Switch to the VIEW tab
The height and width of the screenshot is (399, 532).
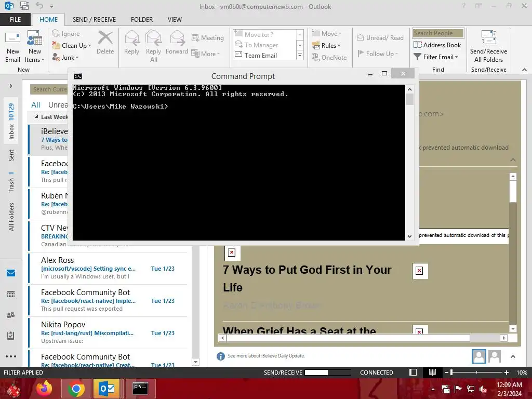coord(175,19)
